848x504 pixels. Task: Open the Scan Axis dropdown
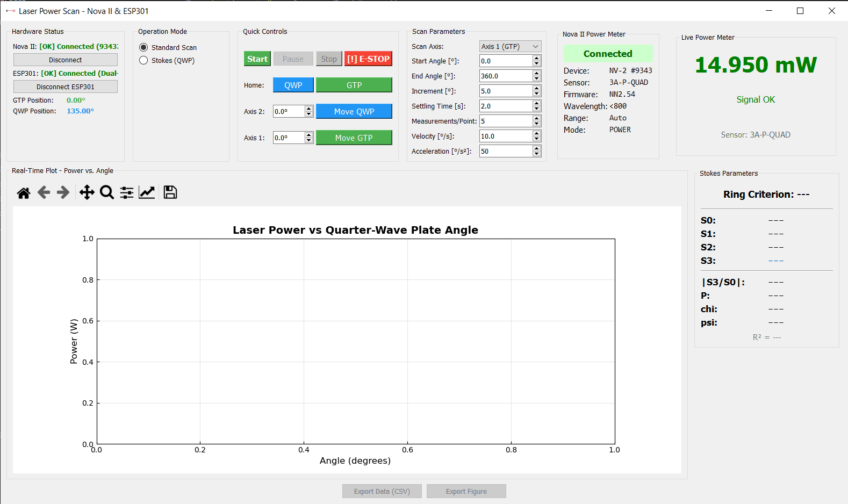click(x=510, y=47)
